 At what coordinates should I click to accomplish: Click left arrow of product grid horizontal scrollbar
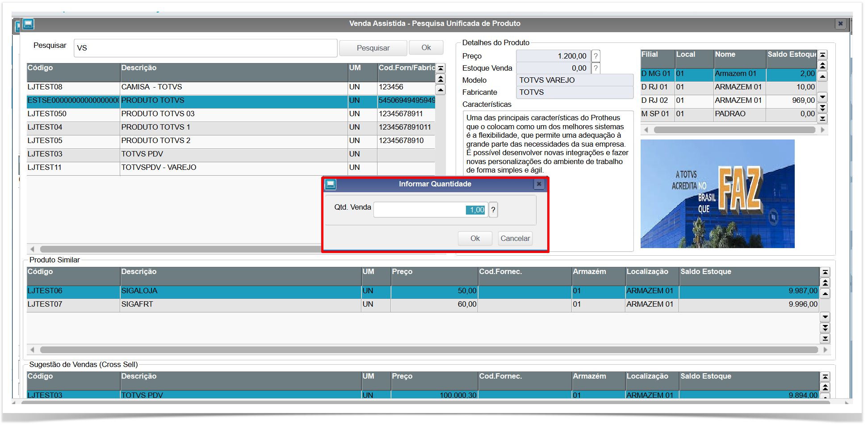pyautogui.click(x=32, y=249)
